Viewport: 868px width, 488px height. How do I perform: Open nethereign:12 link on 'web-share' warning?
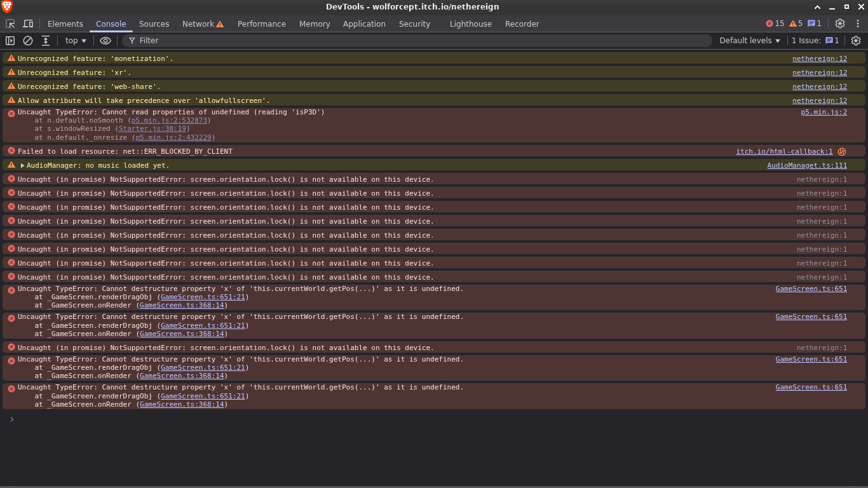pyautogui.click(x=820, y=86)
